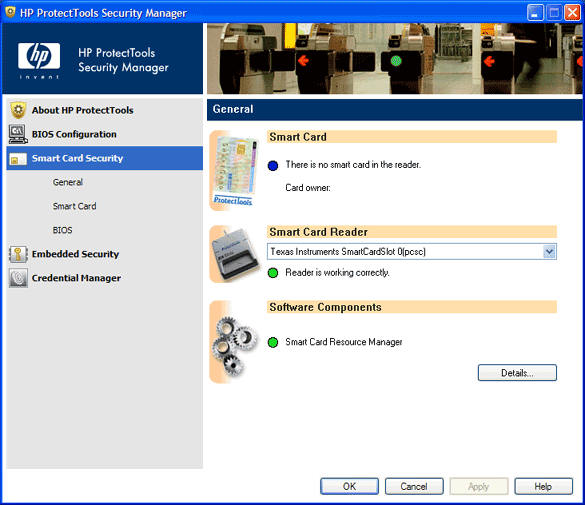Click the 'Card owner:' label

tap(308, 188)
